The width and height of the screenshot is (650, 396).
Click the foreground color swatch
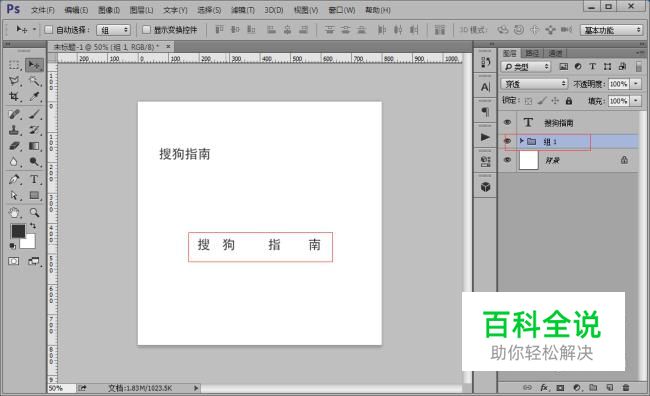[17, 231]
